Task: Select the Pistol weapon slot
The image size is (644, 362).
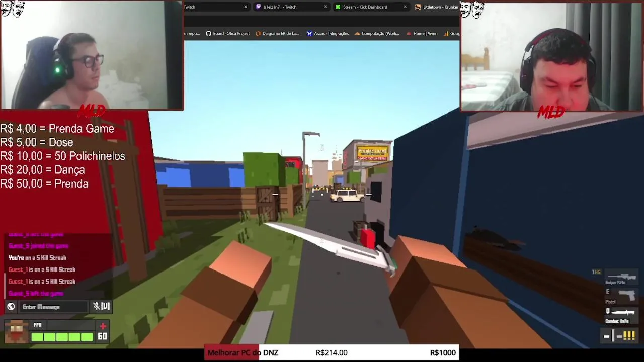Action: (x=621, y=296)
